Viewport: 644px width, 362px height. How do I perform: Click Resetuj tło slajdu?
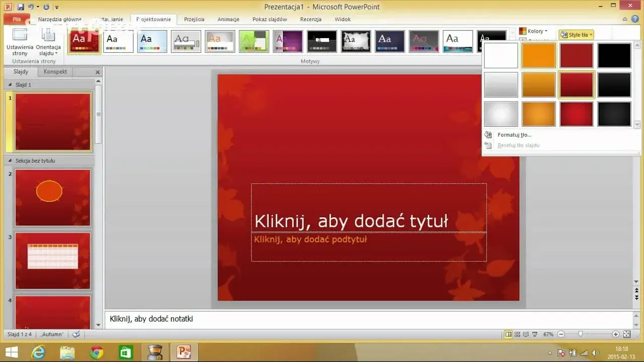click(x=519, y=145)
